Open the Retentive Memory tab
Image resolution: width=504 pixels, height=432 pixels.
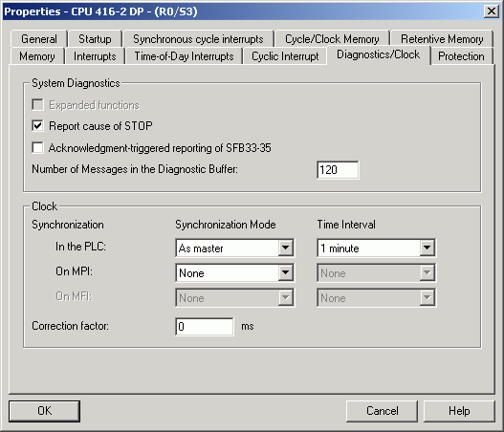click(x=442, y=39)
